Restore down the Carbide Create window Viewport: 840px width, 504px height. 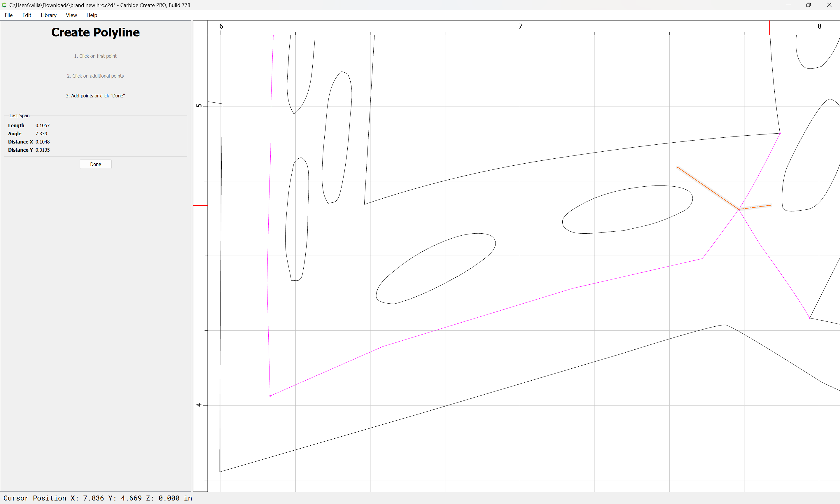click(x=809, y=5)
